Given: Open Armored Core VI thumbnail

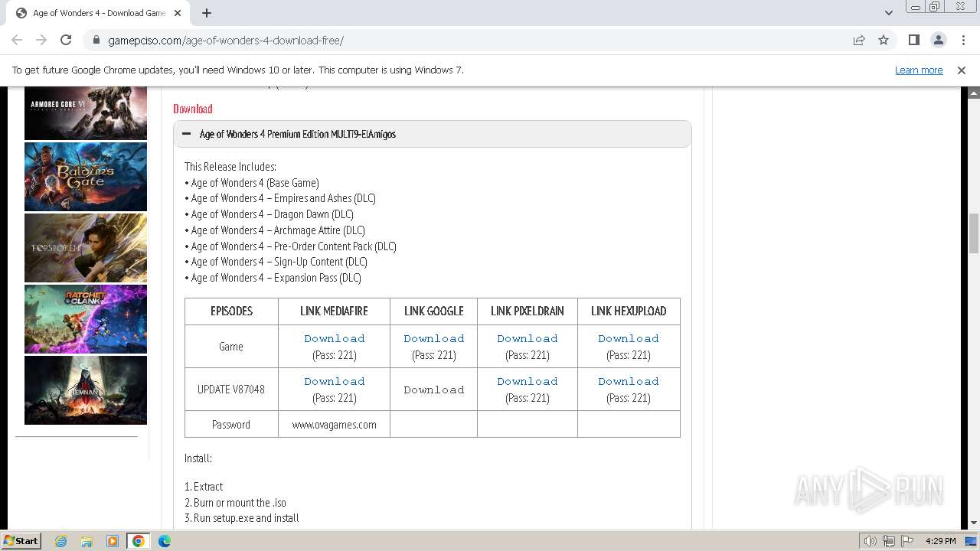Looking at the screenshot, I should pyautogui.click(x=86, y=113).
